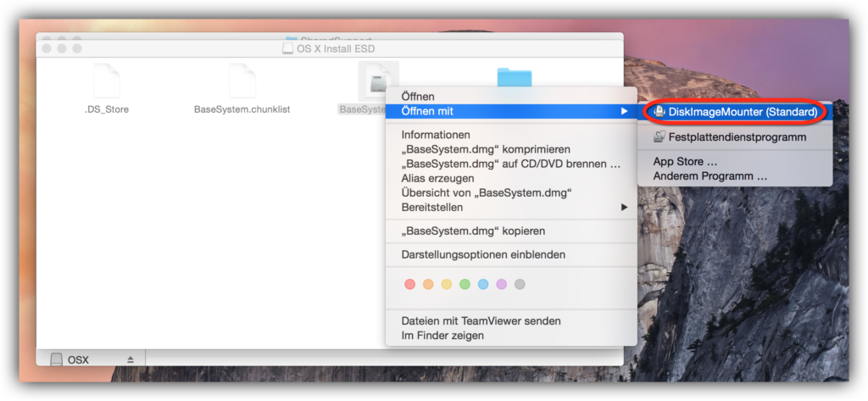Apply the purple color tag
868x401 pixels.
click(502, 284)
